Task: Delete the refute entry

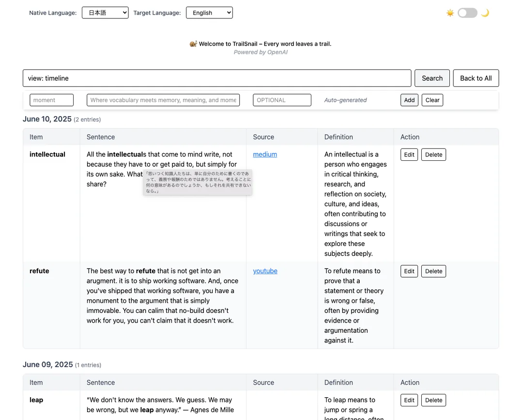Action: tap(433, 271)
